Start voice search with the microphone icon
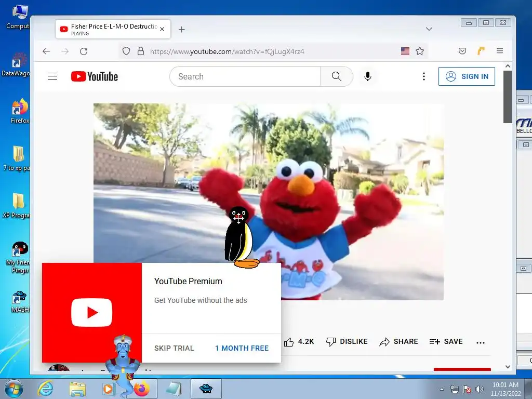The image size is (532, 399). click(367, 76)
